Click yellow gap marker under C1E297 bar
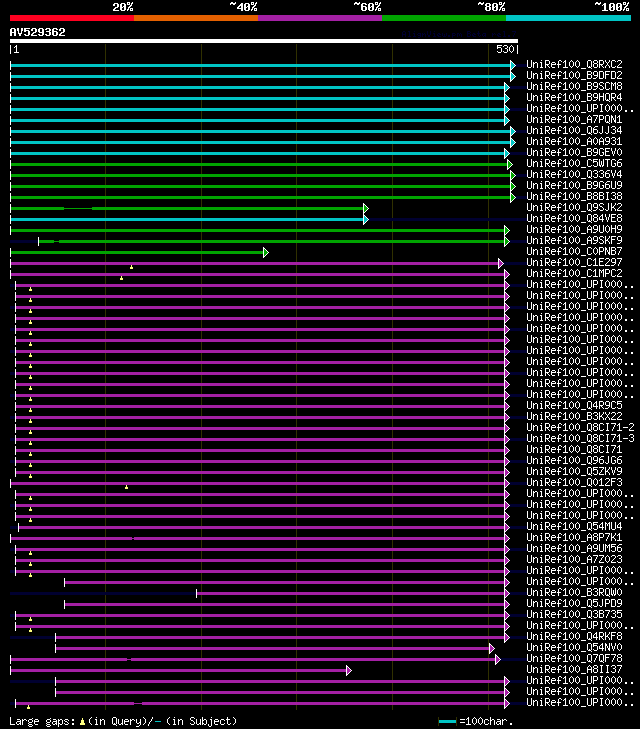Screen dimensions: 640x729 132,267
